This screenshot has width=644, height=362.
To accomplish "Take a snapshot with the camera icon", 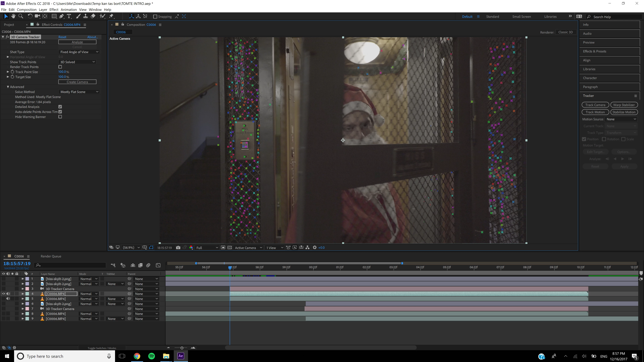I will [178, 248].
